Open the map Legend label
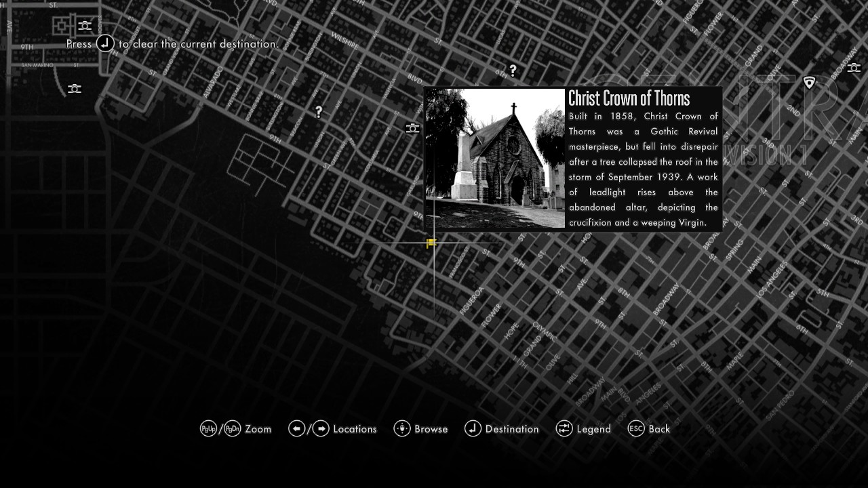Viewport: 868px width, 488px height. click(x=594, y=429)
